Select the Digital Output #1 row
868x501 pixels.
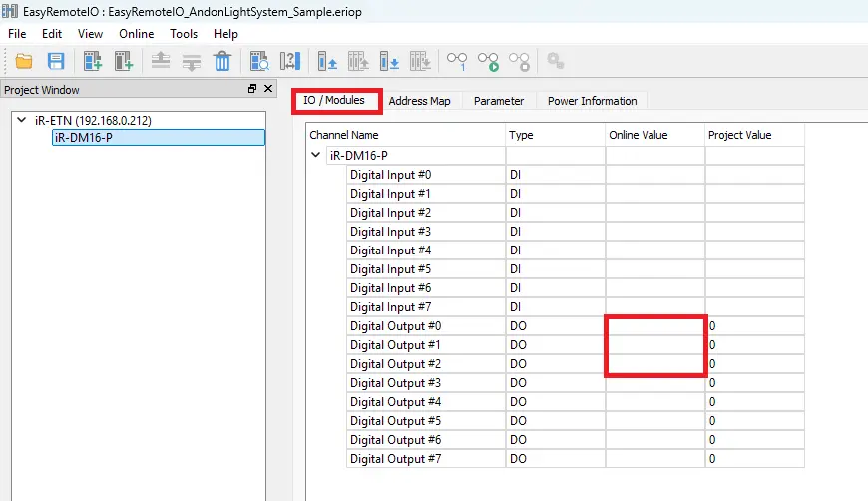[576, 345]
